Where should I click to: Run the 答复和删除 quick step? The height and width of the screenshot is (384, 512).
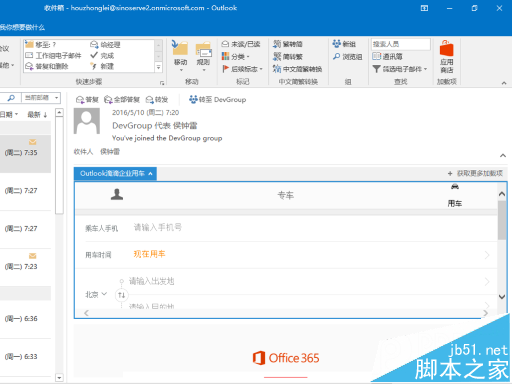coord(47,66)
